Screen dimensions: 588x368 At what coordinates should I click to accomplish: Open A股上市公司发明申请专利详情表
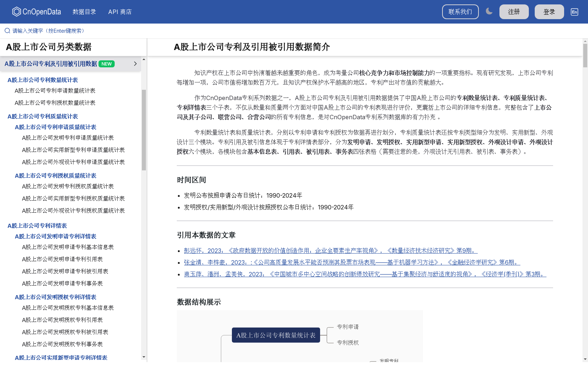coord(55,236)
